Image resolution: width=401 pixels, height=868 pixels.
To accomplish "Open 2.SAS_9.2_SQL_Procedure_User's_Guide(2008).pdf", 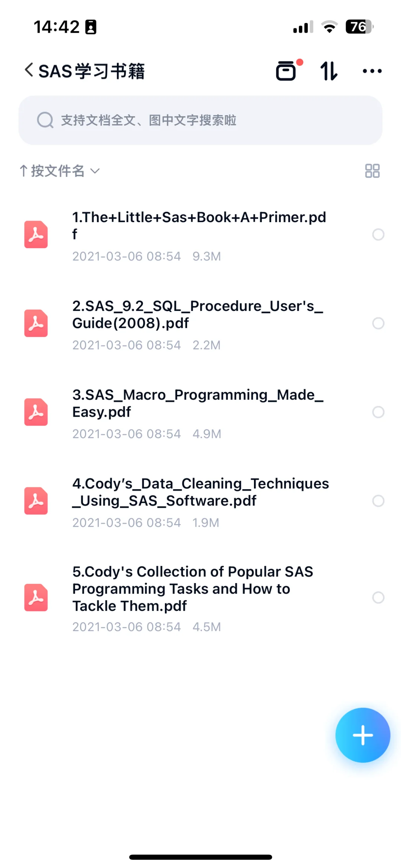I will point(198,315).
